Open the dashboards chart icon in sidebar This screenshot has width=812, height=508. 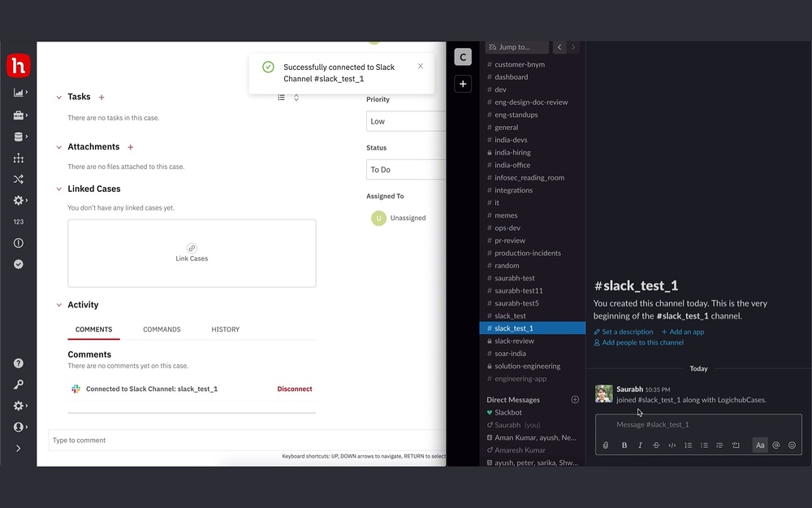click(x=19, y=93)
